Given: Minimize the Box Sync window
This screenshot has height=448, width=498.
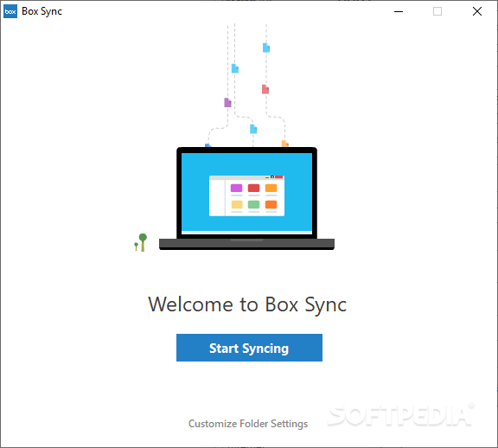Looking at the screenshot, I should pos(399,11).
